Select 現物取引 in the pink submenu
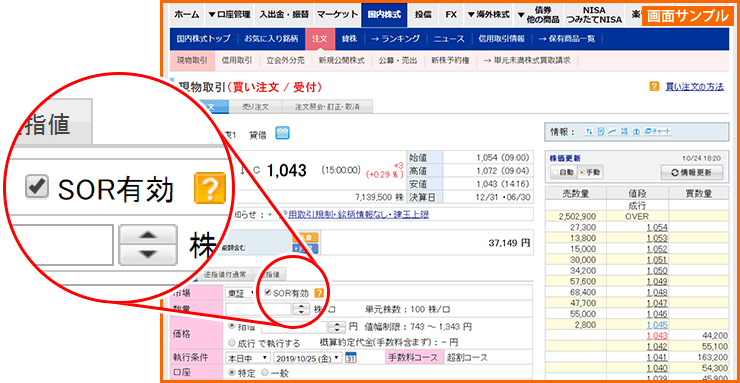Image resolution: width=740 pixels, height=383 pixels. click(x=192, y=60)
